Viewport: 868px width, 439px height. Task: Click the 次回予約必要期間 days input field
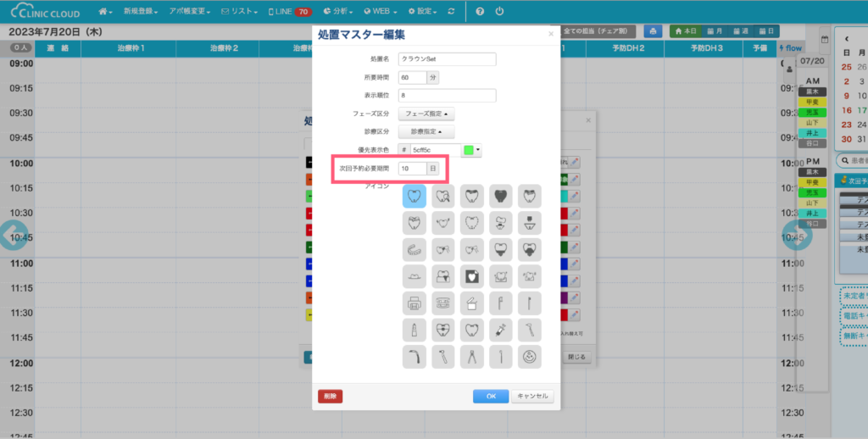(x=412, y=169)
